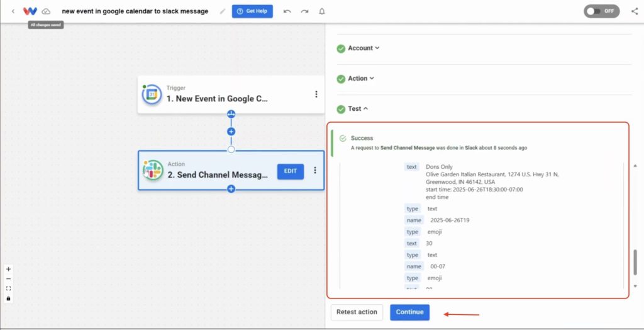Click the green check beside Action
This screenshot has width=644, height=330.
click(x=341, y=79)
